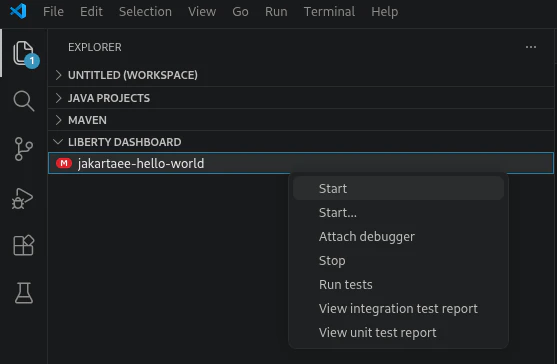Open the Edit menu

(91, 12)
